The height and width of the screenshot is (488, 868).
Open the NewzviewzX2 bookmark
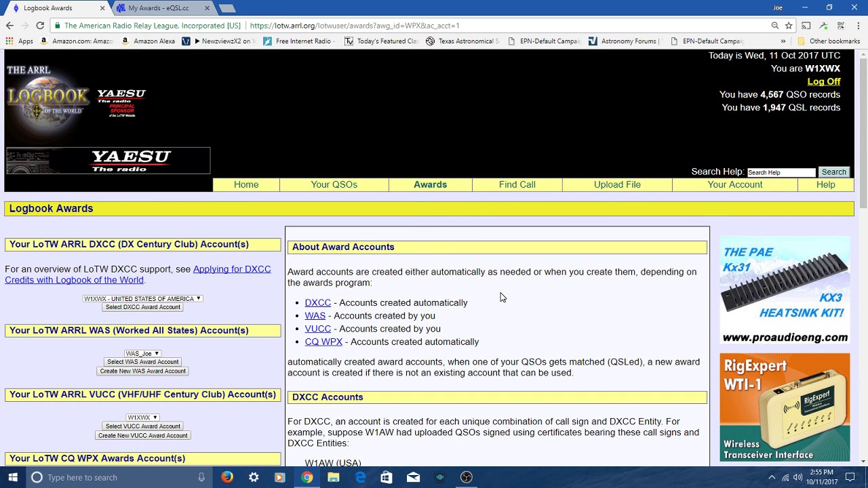[x=219, y=41]
